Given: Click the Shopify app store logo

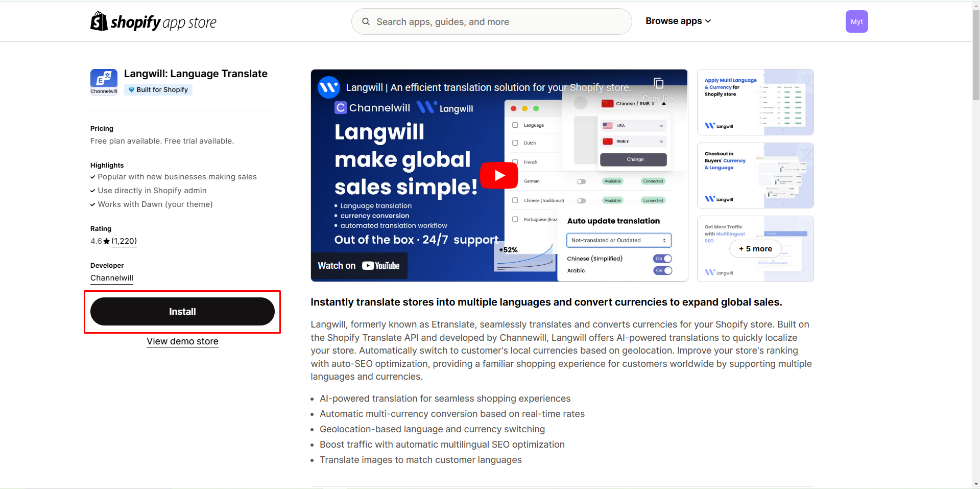Looking at the screenshot, I should [x=153, y=21].
